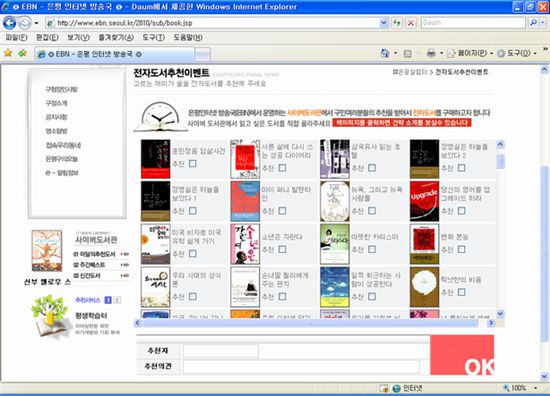The height and width of the screenshot is (396, 550).
Task: Click the 추천자 name input field
Action: [221, 351]
